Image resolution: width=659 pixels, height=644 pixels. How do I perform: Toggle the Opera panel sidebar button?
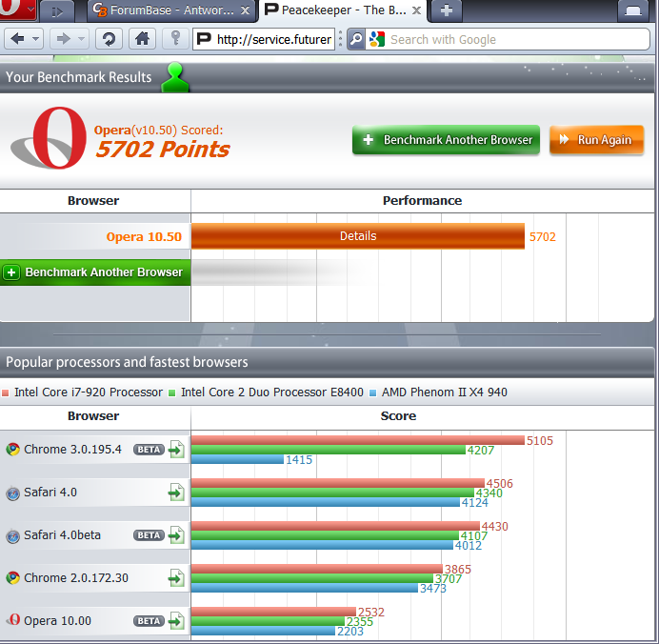[x=57, y=11]
